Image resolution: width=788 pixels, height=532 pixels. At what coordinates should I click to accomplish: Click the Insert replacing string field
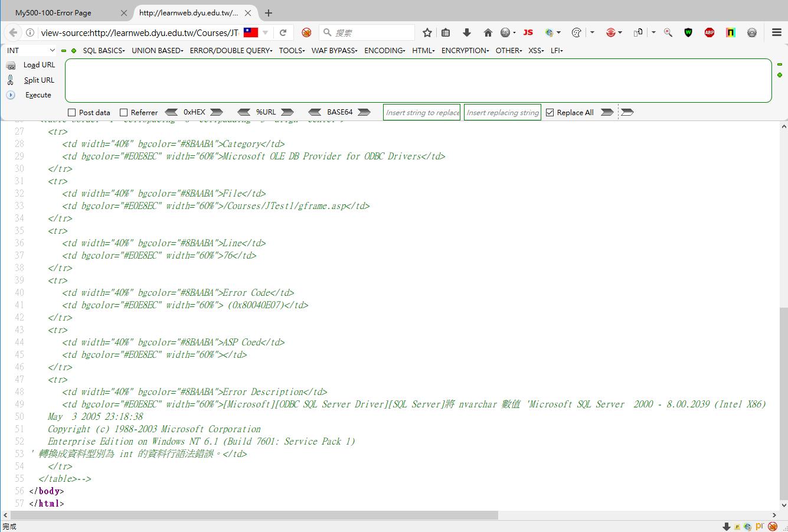[502, 112]
